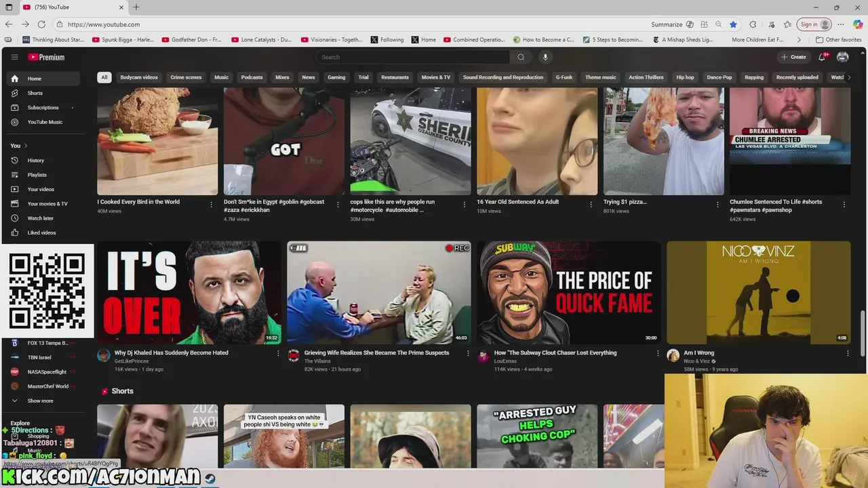Select the Bodycam videos chip
The width and height of the screenshot is (868, 488).
click(x=139, y=77)
